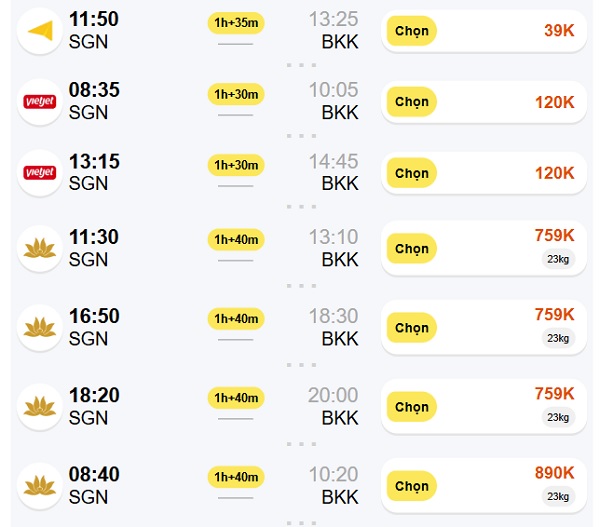This screenshot has height=527, width=600.
Task: Click lotus airline logo on 18:20 flight
Action: click(40, 407)
